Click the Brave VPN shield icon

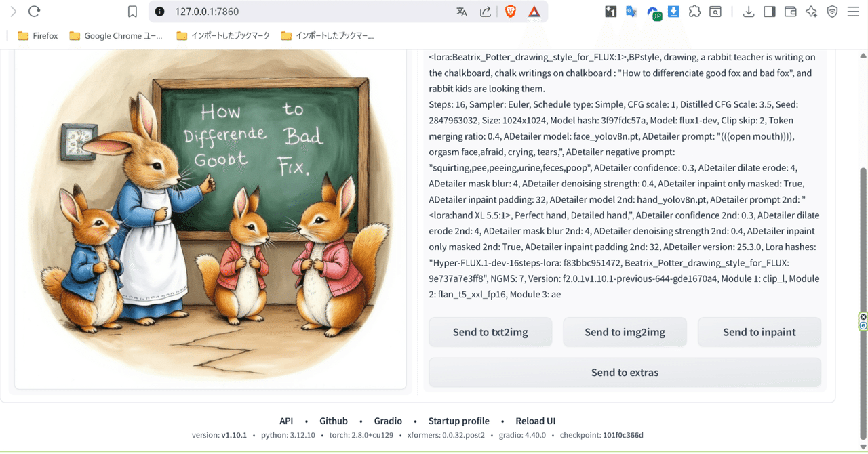[833, 11]
